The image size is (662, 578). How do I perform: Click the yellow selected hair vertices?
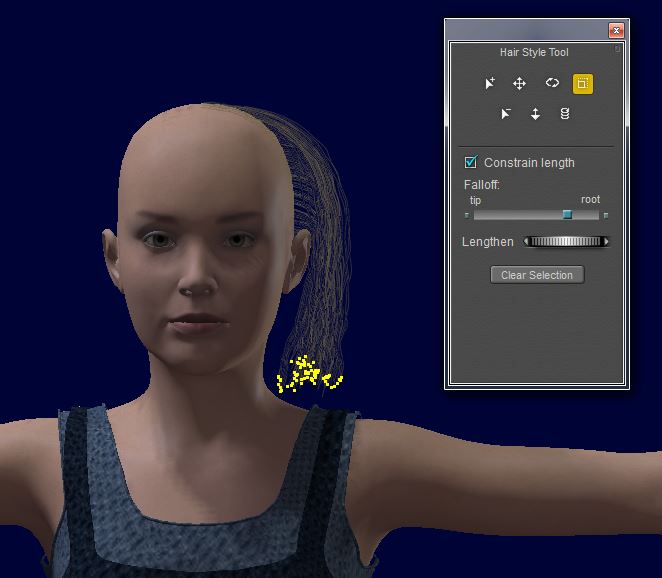coord(307,374)
